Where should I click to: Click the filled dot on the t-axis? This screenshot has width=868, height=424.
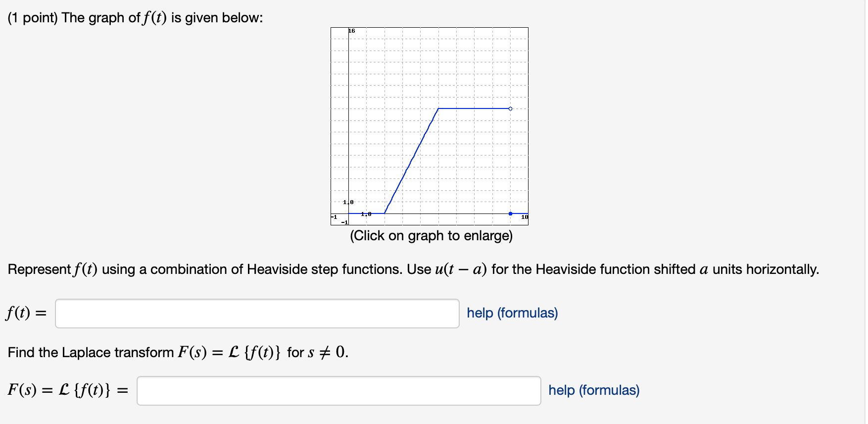tap(510, 213)
